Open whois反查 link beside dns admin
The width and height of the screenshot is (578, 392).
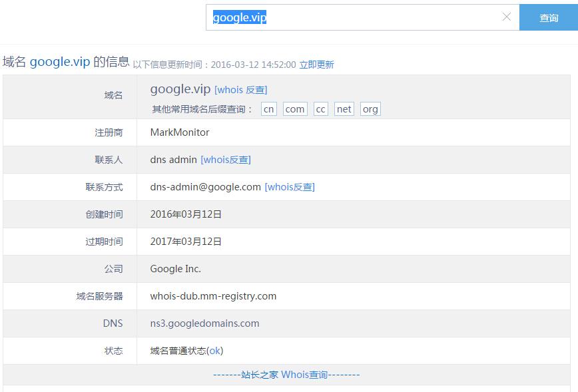pos(226,160)
